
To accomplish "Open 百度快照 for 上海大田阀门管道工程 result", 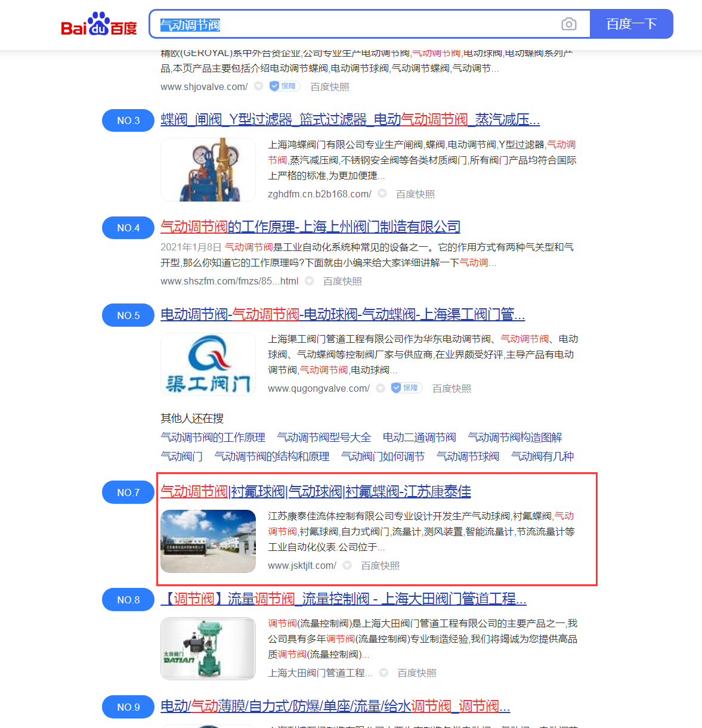I will click(417, 673).
